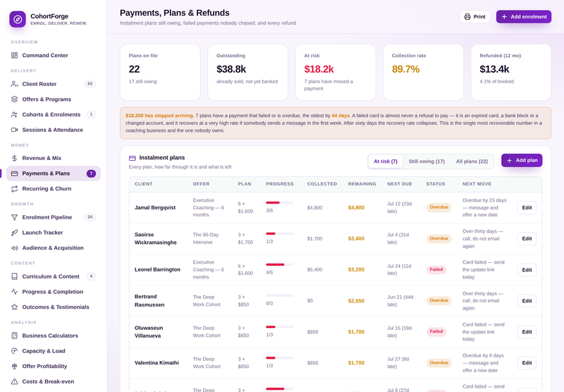Click Bertrand Rasmussen's 0/3 progress bar
The width and height of the screenshot is (564, 392).
pos(279,295)
